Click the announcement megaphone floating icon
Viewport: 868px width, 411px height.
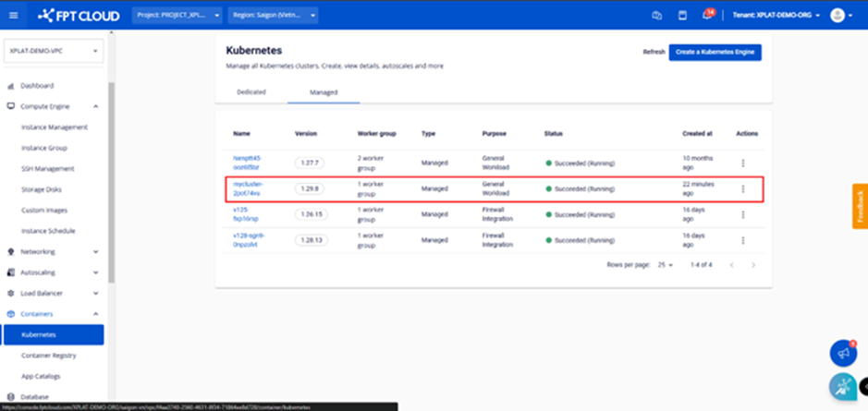842,353
